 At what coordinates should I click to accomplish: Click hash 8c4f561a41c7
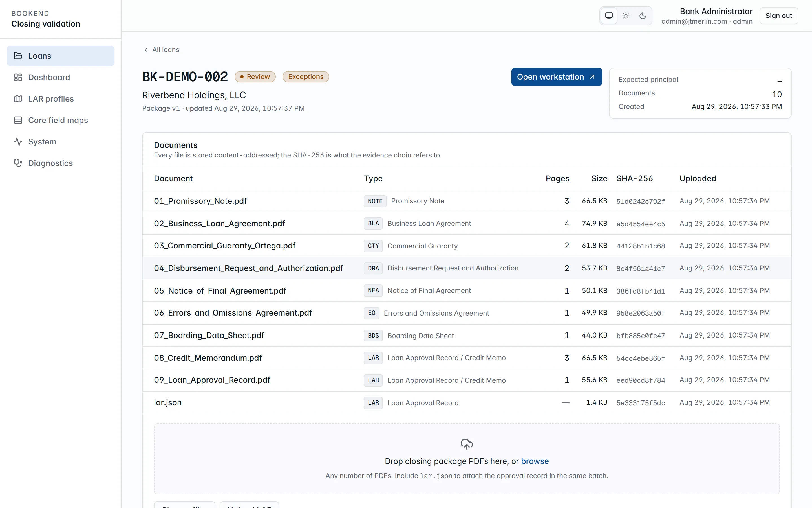(641, 268)
